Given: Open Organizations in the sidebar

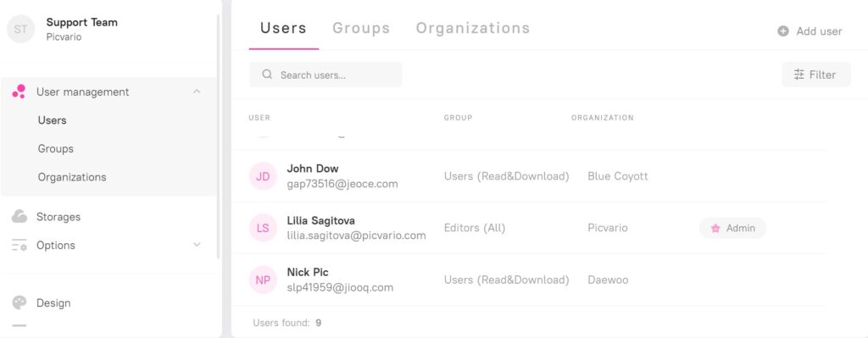Looking at the screenshot, I should (72, 178).
